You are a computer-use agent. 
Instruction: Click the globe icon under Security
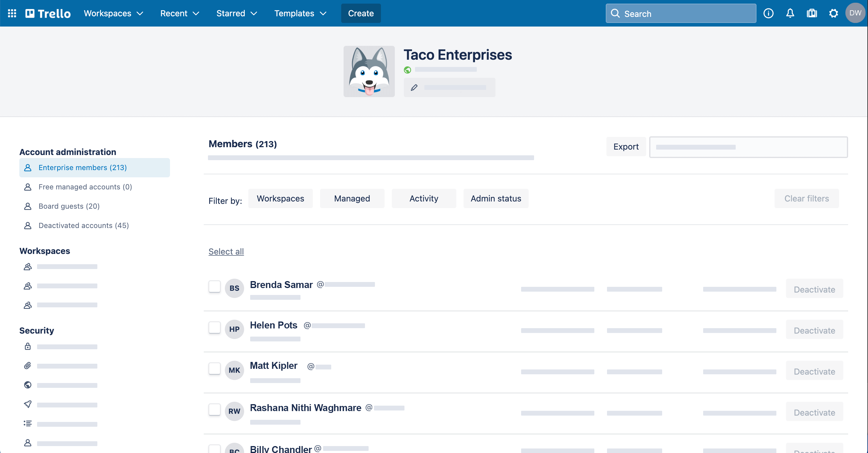pyautogui.click(x=27, y=385)
